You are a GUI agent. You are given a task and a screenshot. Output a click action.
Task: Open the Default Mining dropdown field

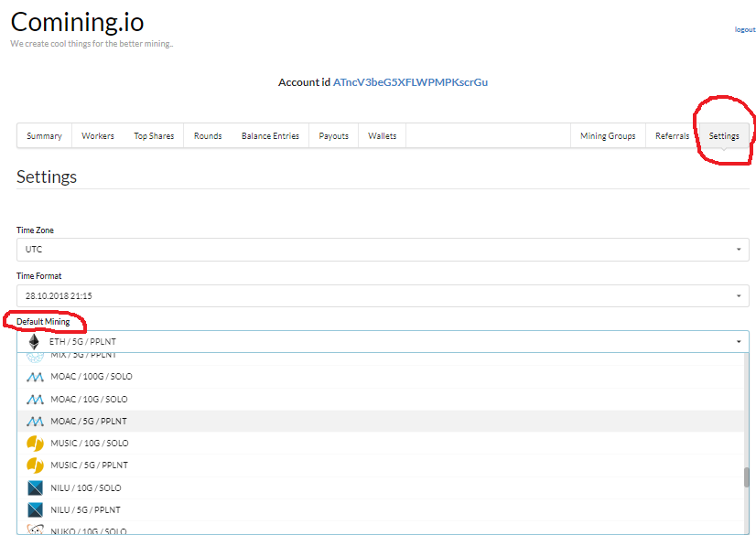(383, 341)
